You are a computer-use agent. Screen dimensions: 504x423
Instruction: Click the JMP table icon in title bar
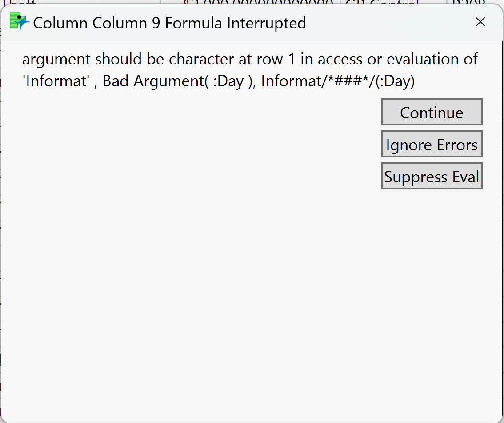pyautogui.click(x=19, y=22)
